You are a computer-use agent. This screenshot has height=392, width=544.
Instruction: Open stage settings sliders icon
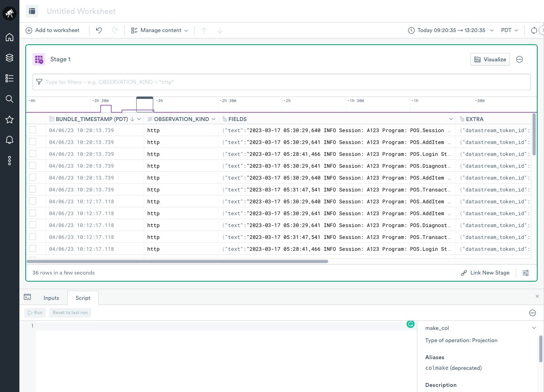point(526,273)
